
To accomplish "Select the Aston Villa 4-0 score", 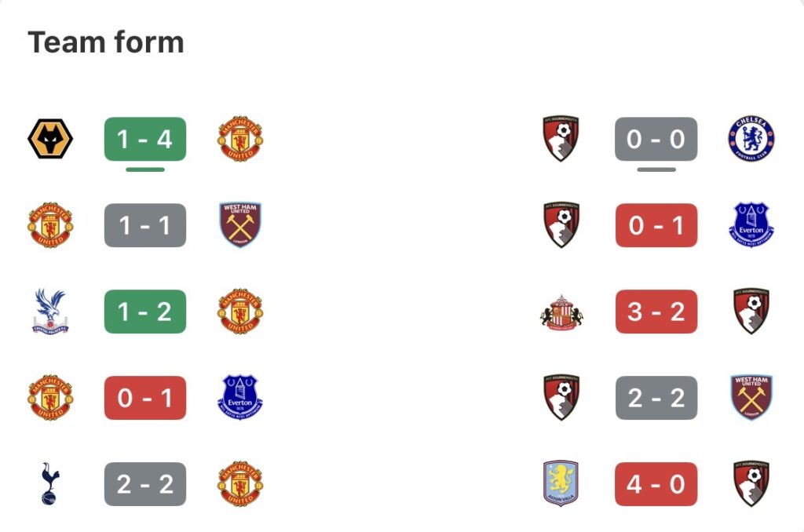I will [x=656, y=484].
